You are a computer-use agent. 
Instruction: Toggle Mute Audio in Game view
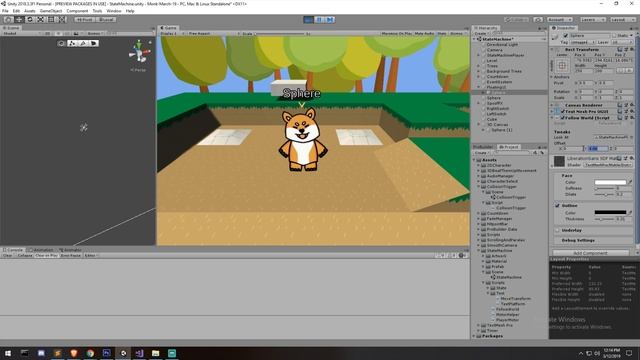(x=424, y=33)
